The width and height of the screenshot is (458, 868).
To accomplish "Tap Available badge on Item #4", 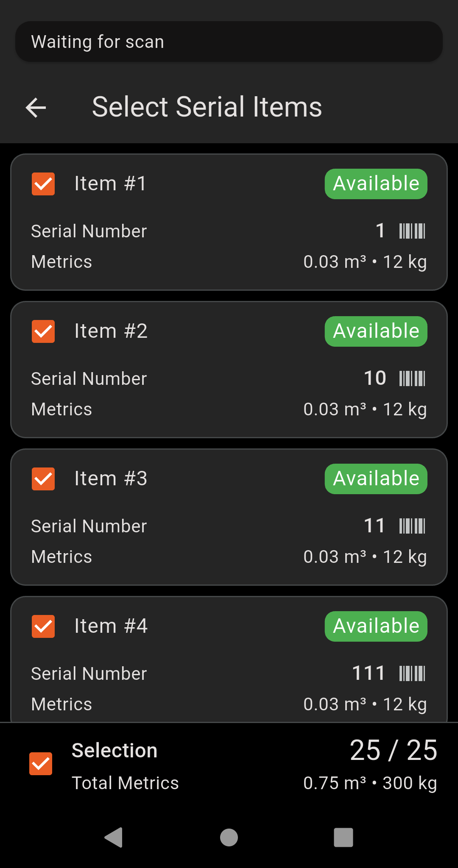I will click(x=376, y=626).
